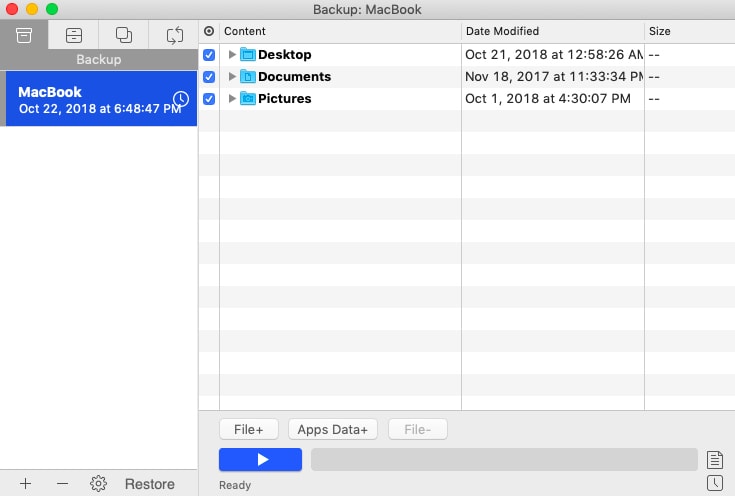Click the Documents folder icon

[248, 76]
